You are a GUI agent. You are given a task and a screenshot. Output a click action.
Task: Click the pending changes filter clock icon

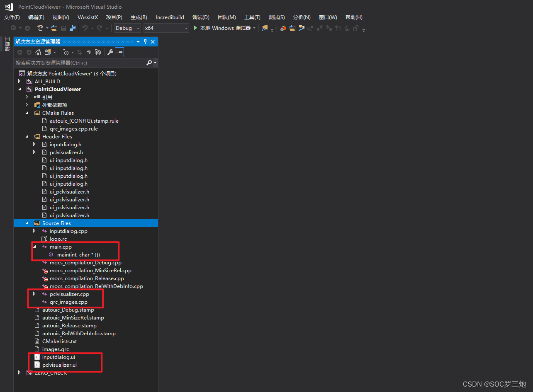click(66, 52)
